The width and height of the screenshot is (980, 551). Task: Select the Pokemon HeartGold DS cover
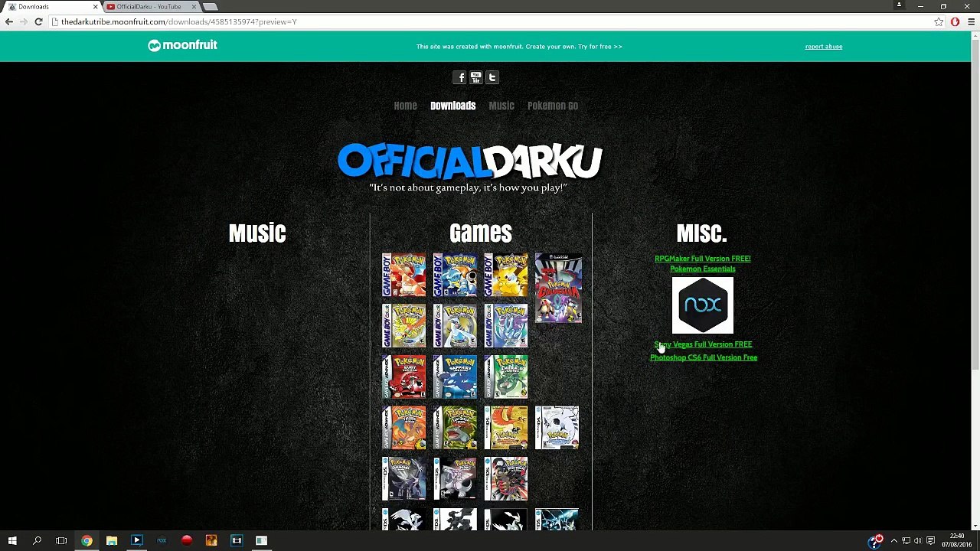click(506, 428)
